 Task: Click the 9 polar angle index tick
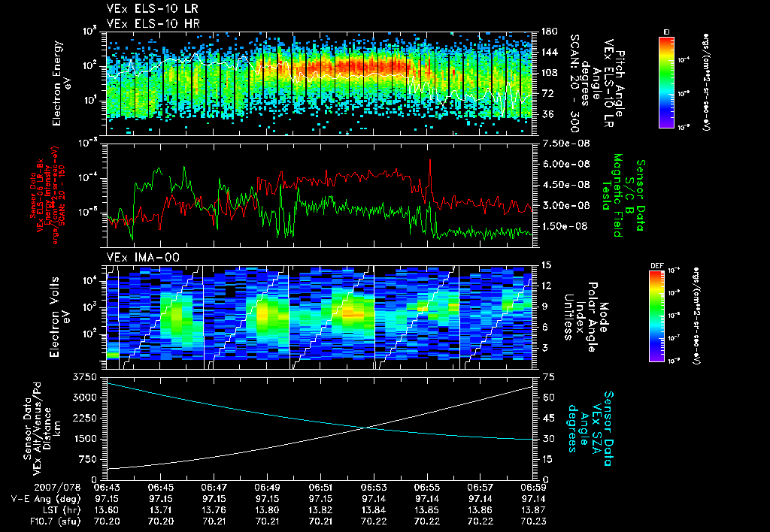coord(544,307)
